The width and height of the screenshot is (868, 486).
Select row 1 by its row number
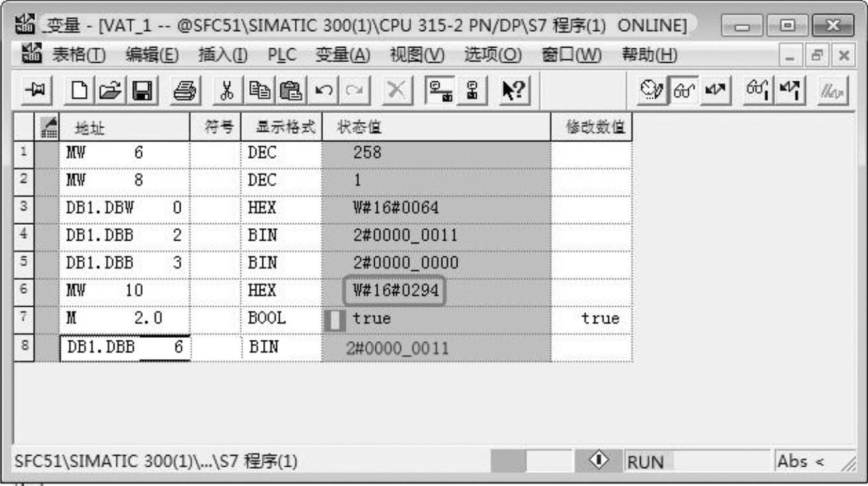24,152
